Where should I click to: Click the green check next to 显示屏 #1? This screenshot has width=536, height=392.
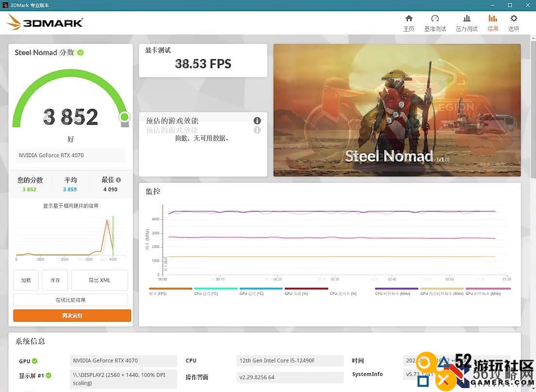49,376
